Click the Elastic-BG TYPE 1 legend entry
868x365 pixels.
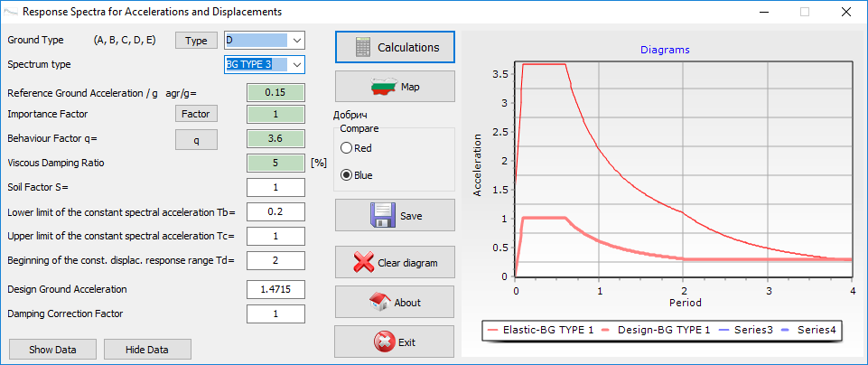[542, 331]
